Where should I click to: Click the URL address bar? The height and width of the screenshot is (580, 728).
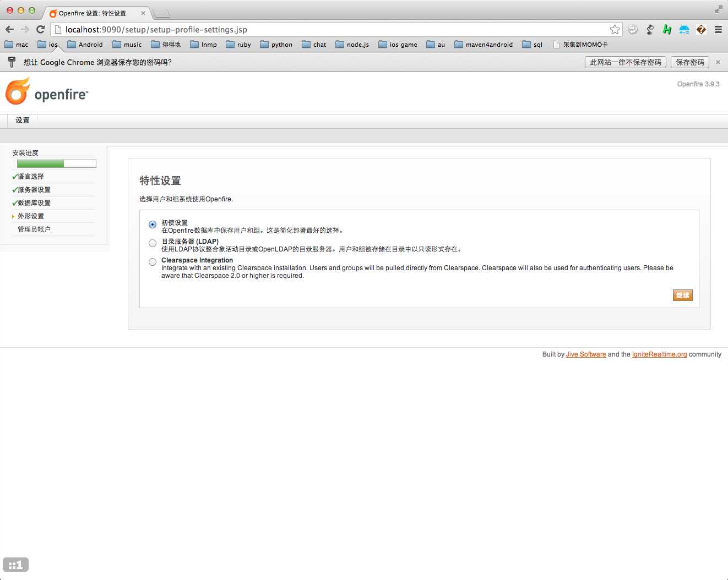(336, 30)
